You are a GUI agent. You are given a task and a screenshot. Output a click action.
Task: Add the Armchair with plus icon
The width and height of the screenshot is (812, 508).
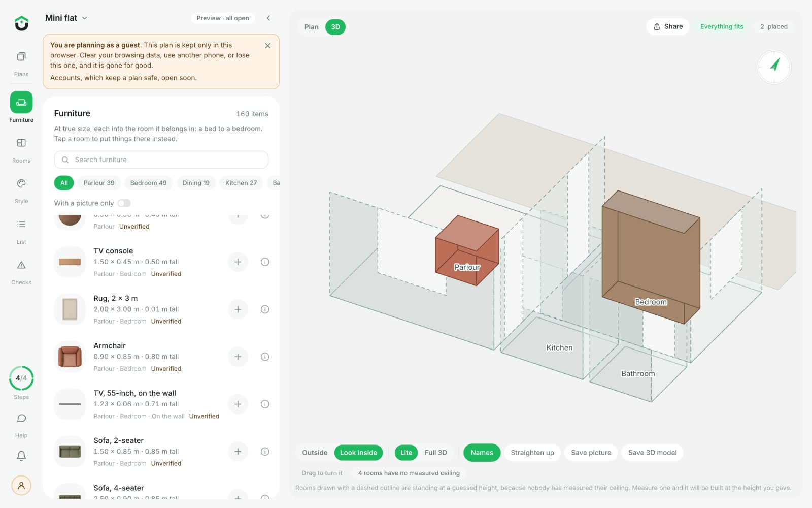point(238,357)
